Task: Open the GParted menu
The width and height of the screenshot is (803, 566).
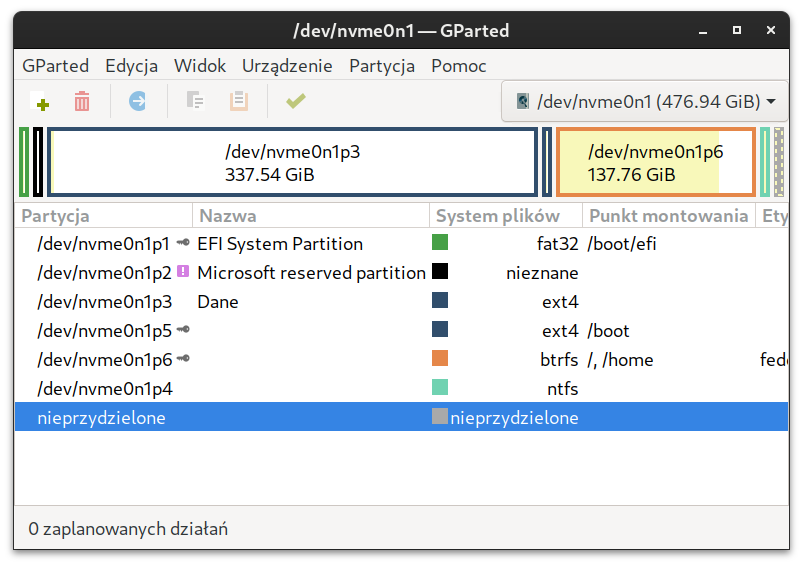Action: click(55, 66)
